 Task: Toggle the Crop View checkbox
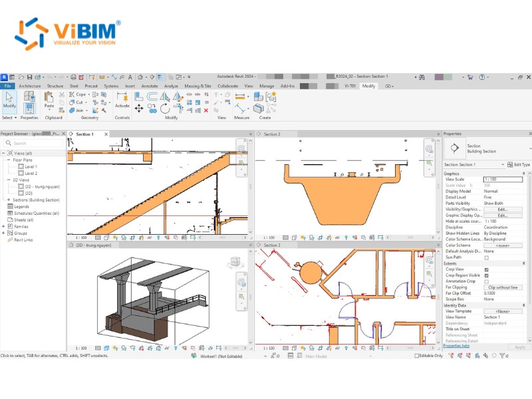pyautogui.click(x=487, y=269)
